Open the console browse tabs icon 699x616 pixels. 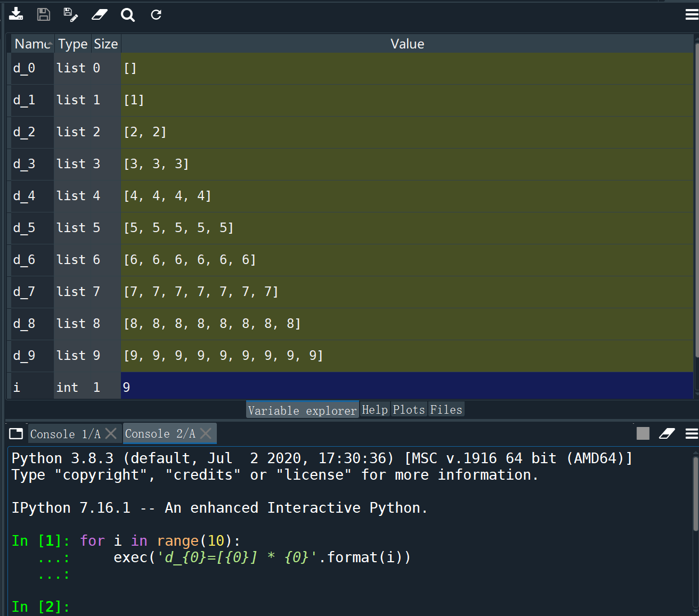click(16, 433)
